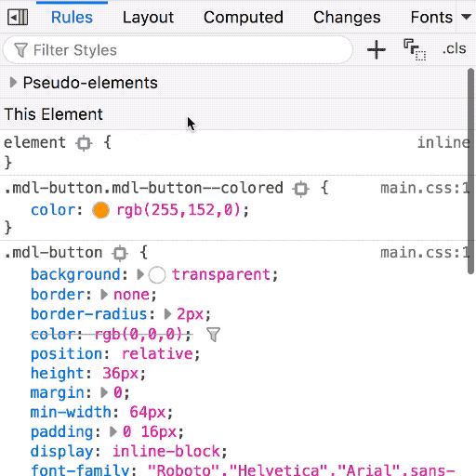Open main.css link for .mdl-button--colored rule
The width and height of the screenshot is (476, 476).
point(424,188)
